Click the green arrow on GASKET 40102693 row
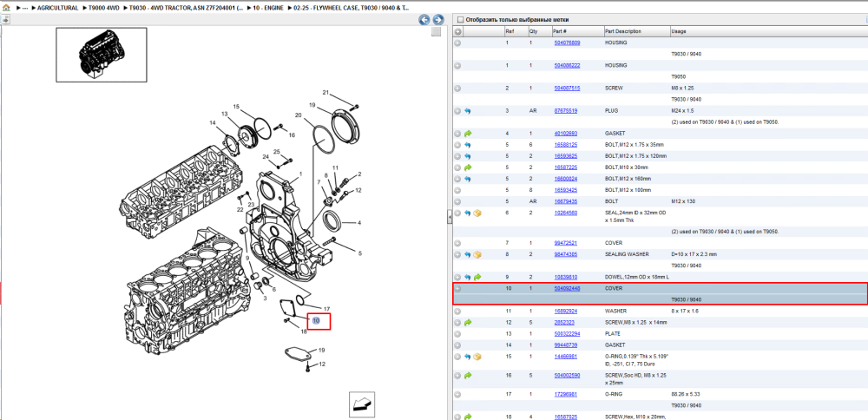Viewport: 868px width, 420px height. 468,134
